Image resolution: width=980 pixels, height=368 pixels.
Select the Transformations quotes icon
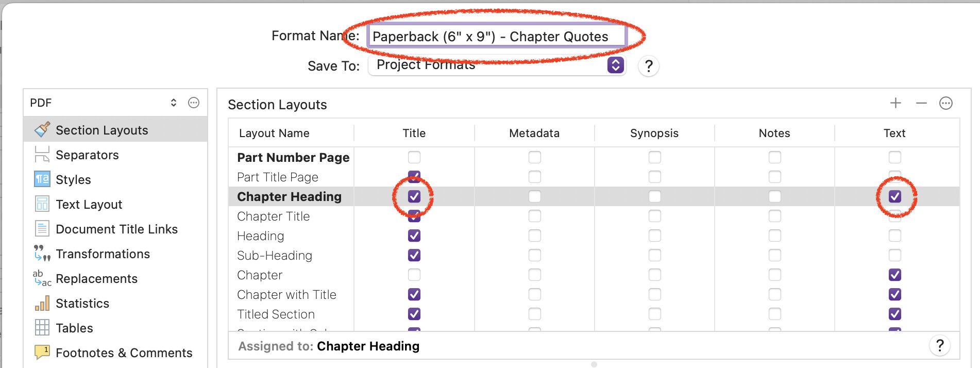[42, 253]
